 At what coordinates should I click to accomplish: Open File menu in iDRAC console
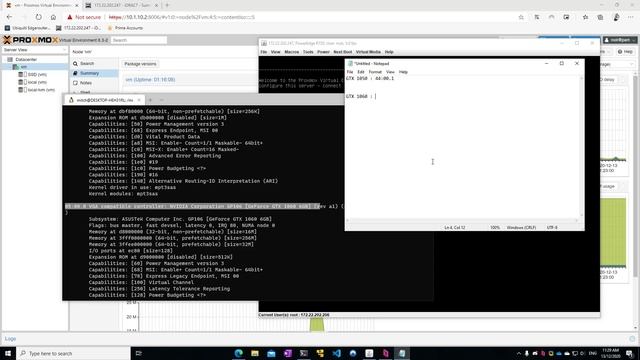tap(264, 52)
